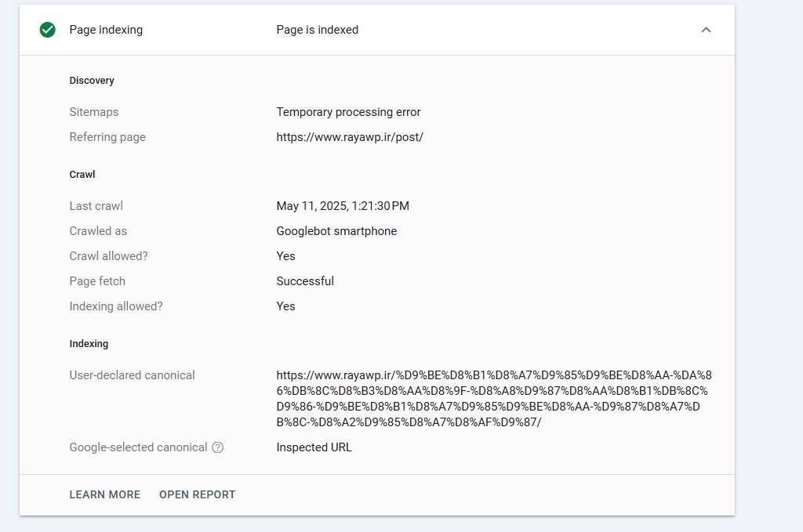The image size is (803, 532).
Task: Click the green indexed checkmark icon
Action: click(x=48, y=30)
